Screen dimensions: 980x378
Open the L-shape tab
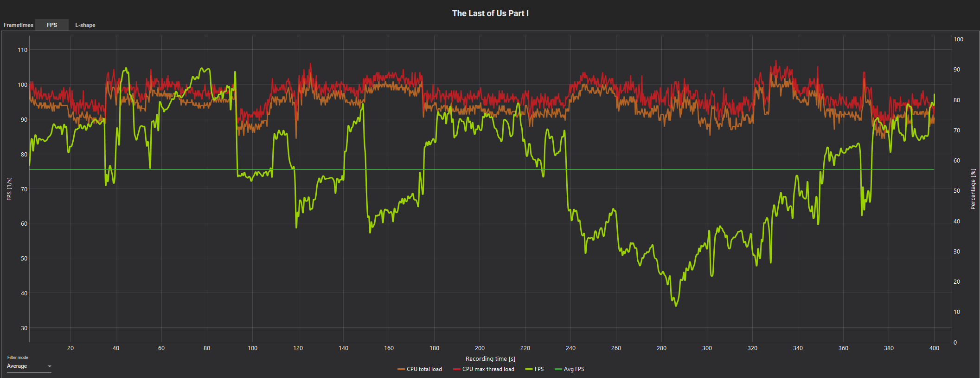tap(85, 25)
